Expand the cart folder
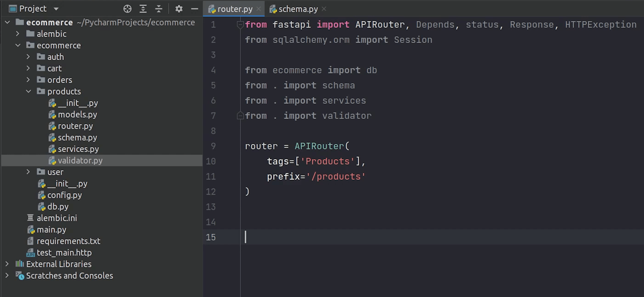The image size is (644, 297). pyautogui.click(x=28, y=68)
